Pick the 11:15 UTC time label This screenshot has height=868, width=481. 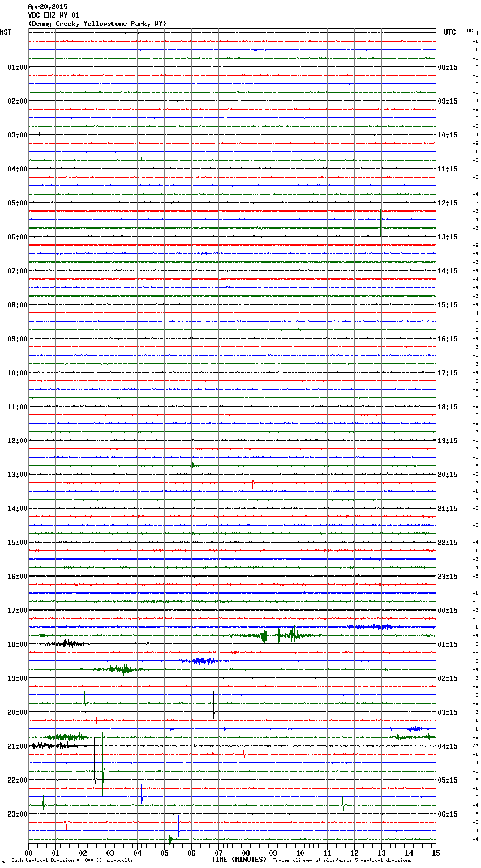(x=448, y=169)
